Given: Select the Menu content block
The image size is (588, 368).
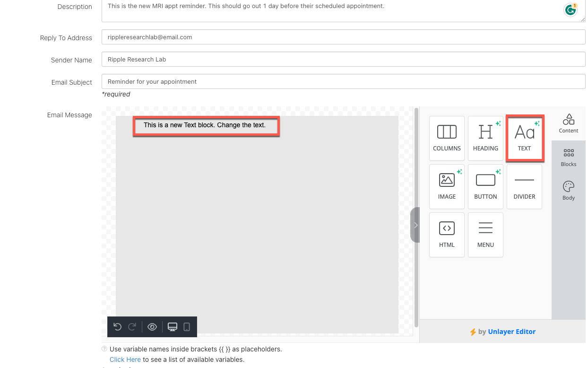Looking at the screenshot, I should click(x=485, y=235).
